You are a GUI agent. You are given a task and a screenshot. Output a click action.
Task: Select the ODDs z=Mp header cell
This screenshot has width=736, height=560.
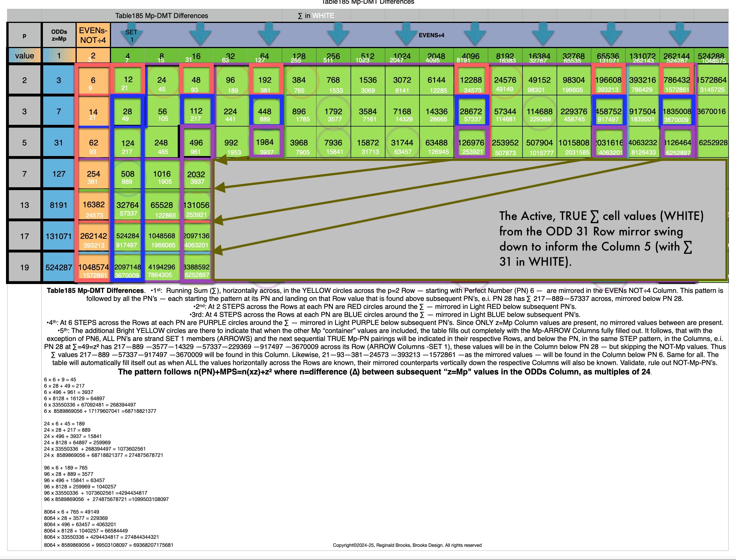[59, 35]
